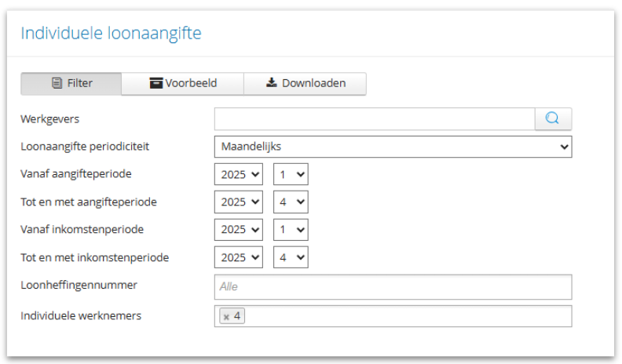Click inside Individuele werknemers tag field
Viewport: 622px width, 364px height.
tap(408, 316)
